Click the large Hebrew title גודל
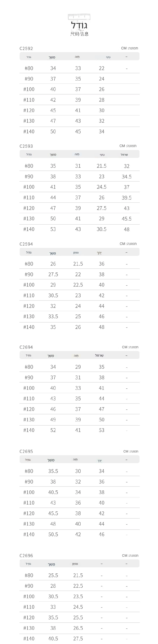The height and width of the screenshot is (644, 158). point(79,25)
